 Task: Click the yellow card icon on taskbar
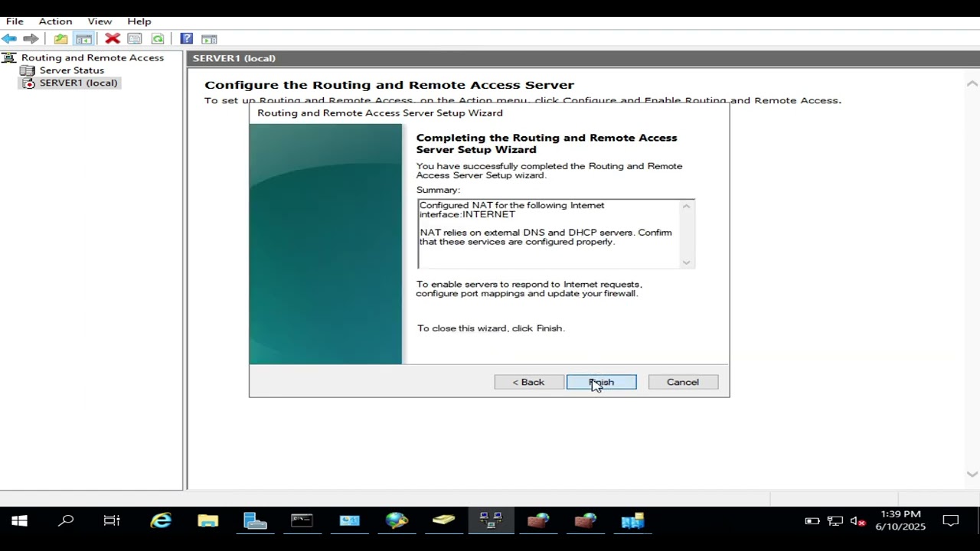443,521
